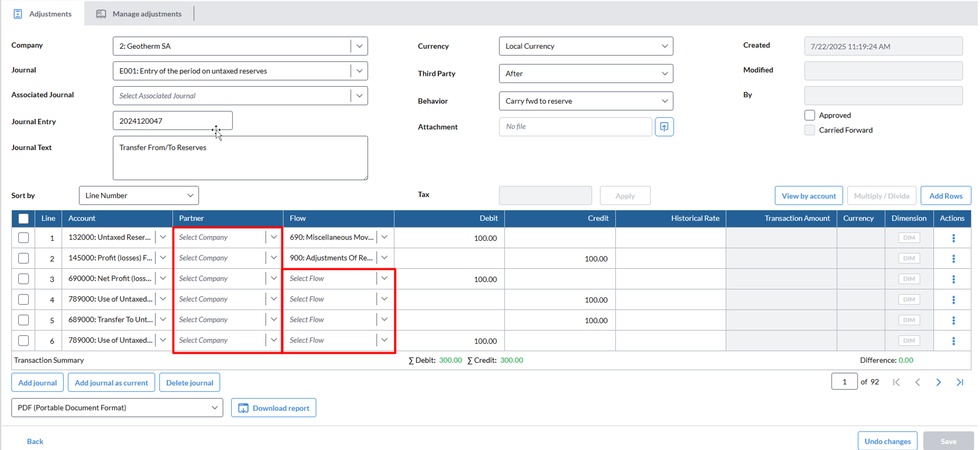980x450 pixels.
Task: Select the line 2 row checkbox
Action: pyautogui.click(x=24, y=259)
